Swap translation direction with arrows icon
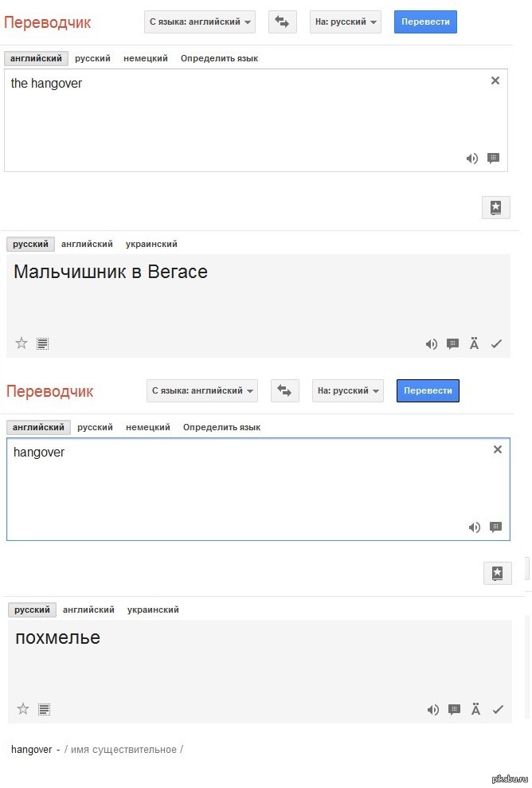532x788 pixels. (x=283, y=22)
